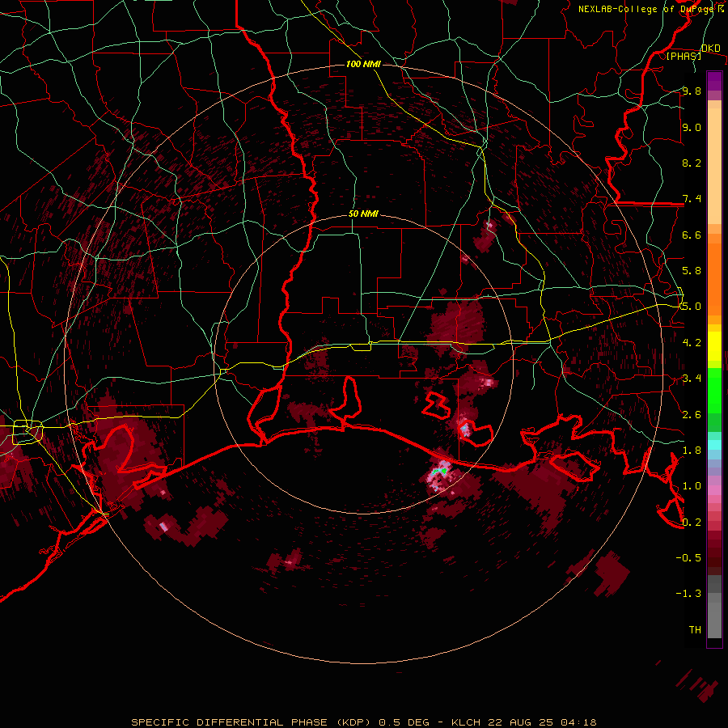Click the 2.6 value on the scale
728x728 pixels.
[x=692, y=415]
